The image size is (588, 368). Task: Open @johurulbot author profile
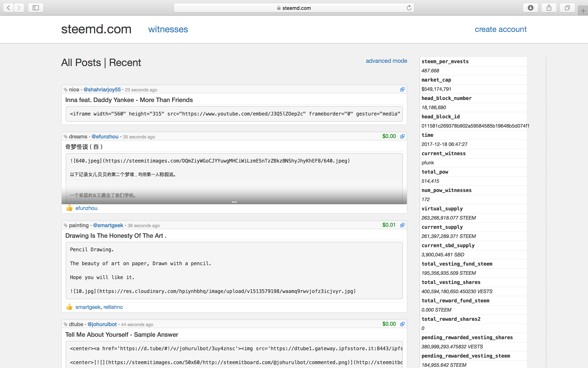pyautogui.click(x=102, y=324)
